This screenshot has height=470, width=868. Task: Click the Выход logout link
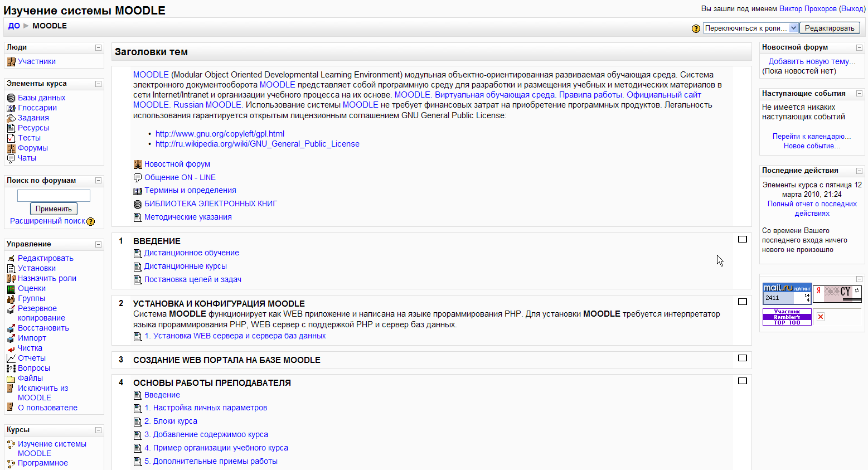click(x=852, y=9)
